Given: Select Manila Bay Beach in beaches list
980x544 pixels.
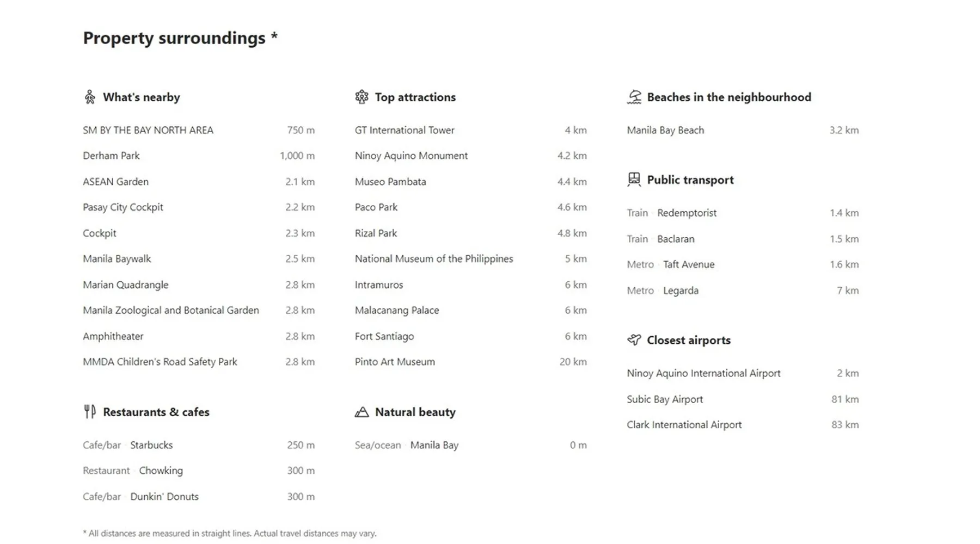Looking at the screenshot, I should (665, 130).
